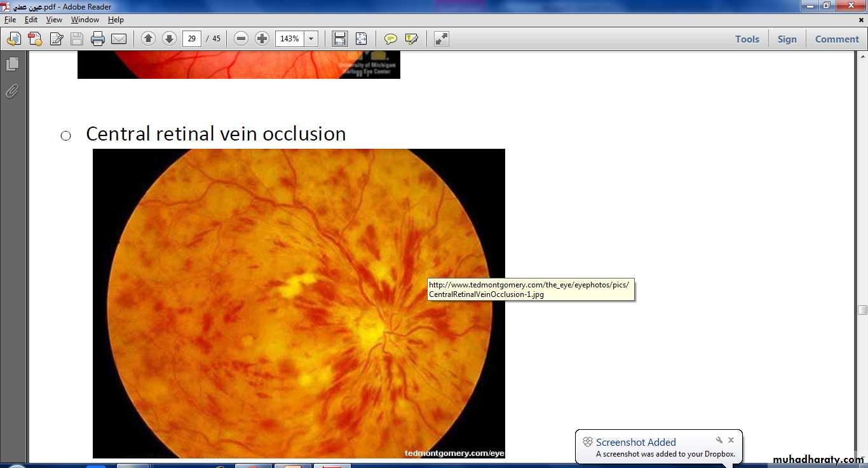Zoom out with the minus button
The image size is (868, 468).
[x=241, y=39]
